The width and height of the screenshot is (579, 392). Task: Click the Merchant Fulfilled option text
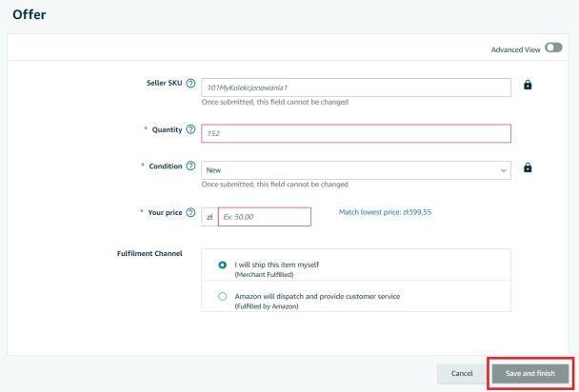click(264, 274)
